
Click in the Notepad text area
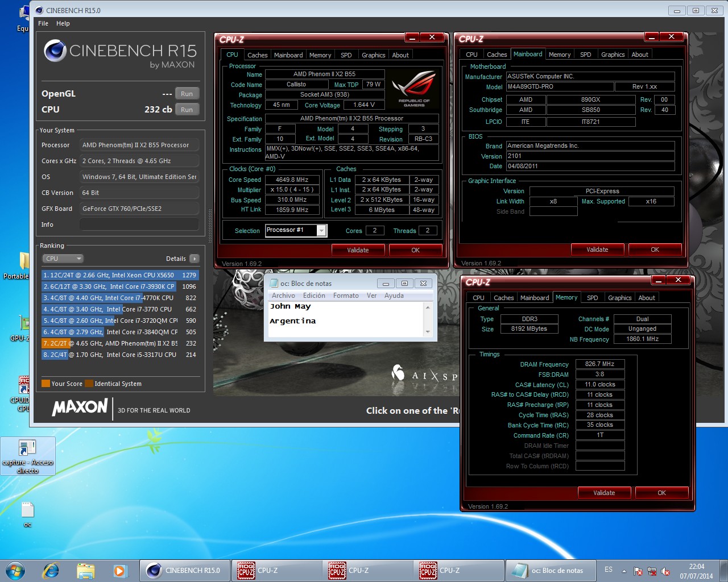click(346, 319)
